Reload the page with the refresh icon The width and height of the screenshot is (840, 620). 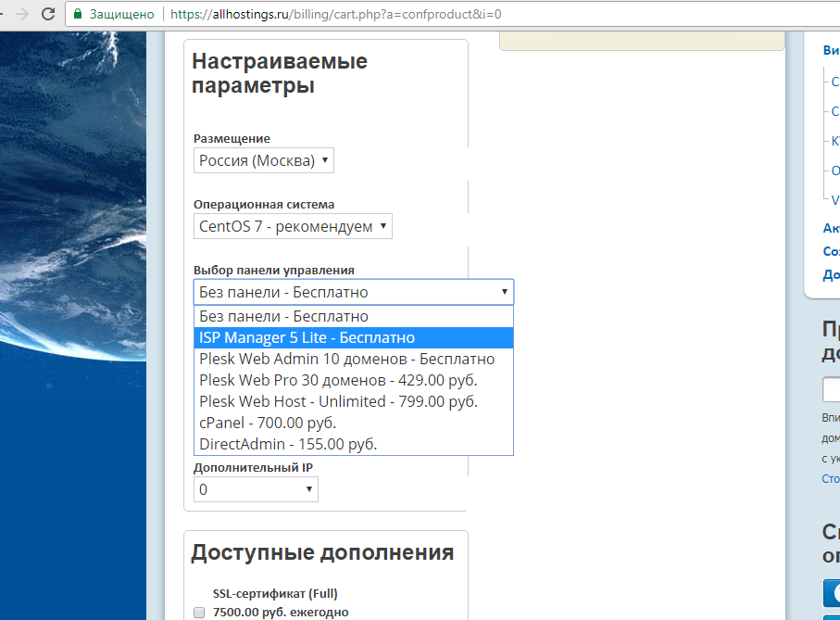pos(48,15)
